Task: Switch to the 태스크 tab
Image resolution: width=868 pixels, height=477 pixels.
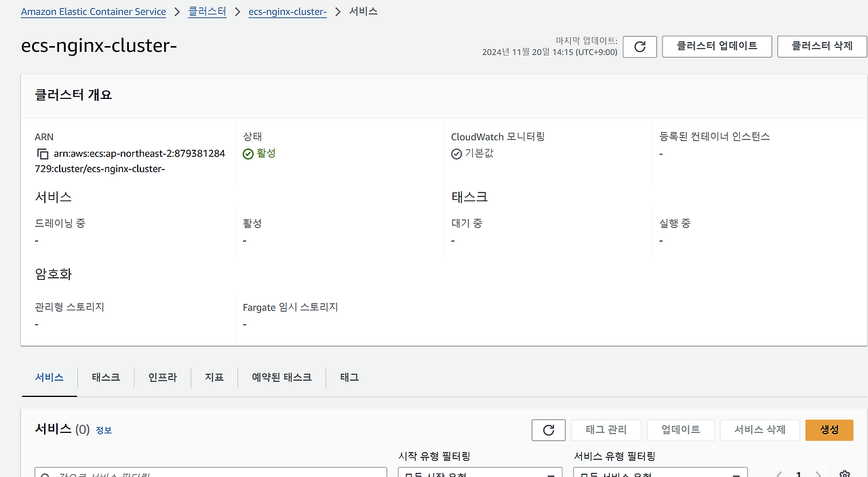Action: click(106, 377)
